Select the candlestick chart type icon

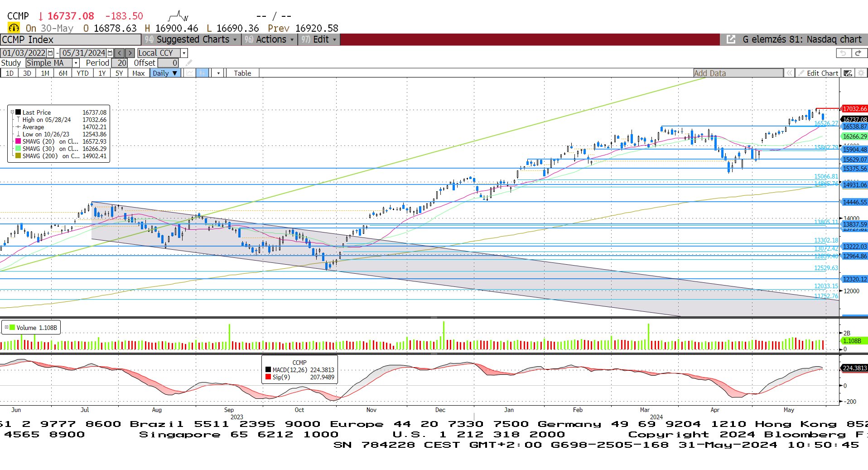(202, 73)
